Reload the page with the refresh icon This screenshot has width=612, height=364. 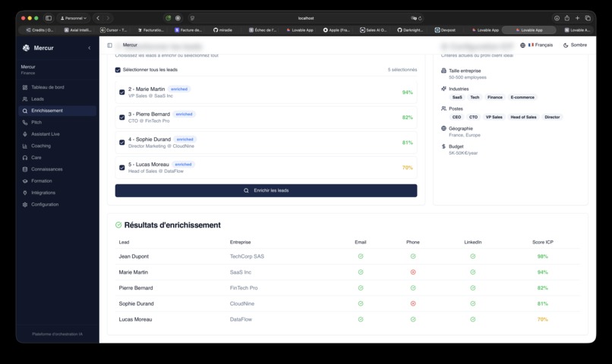point(420,18)
